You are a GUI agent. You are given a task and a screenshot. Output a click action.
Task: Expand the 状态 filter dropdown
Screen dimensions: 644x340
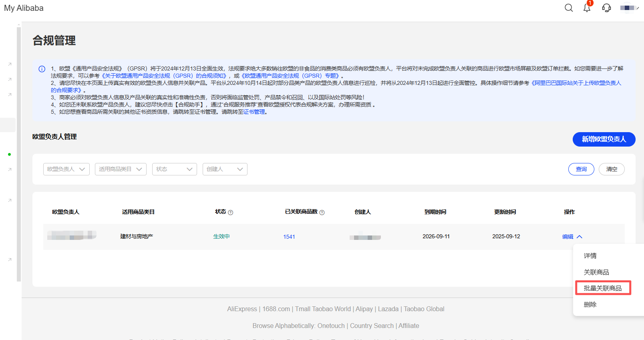174,169
